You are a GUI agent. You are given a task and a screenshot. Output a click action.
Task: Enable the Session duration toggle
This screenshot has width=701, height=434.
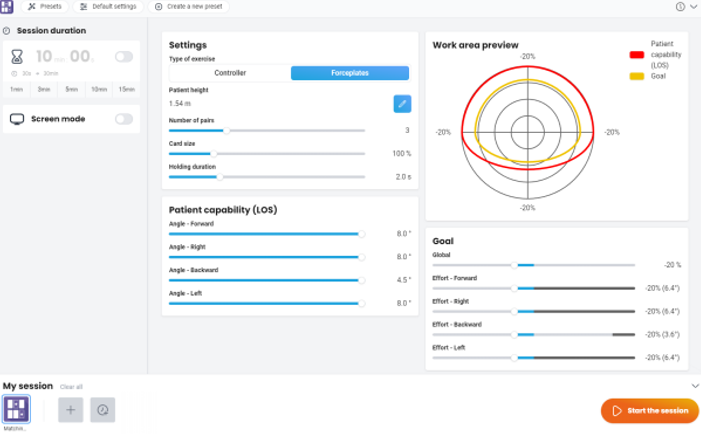coord(124,57)
